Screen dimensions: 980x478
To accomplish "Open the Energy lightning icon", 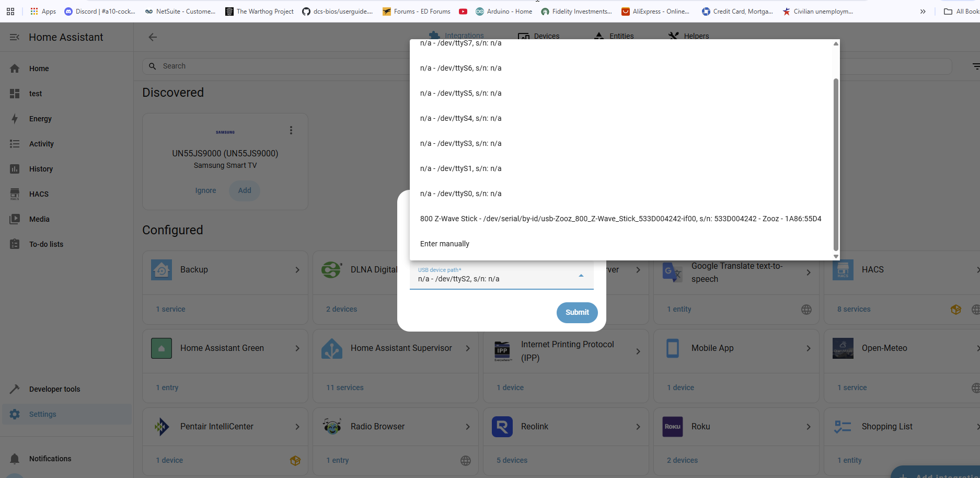I will [x=15, y=119].
